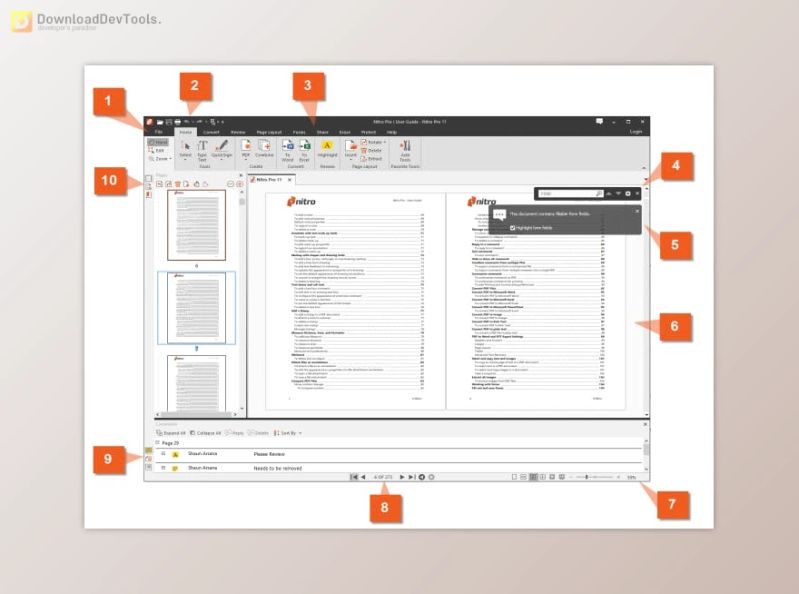This screenshot has width=799, height=594.
Task: Go to the first page
Action: 354,477
